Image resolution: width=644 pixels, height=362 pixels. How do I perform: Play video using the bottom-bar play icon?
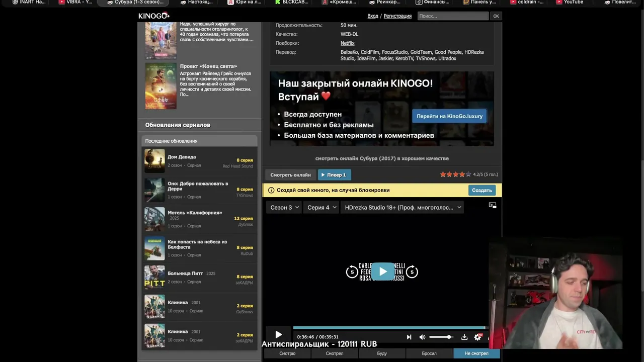tap(278, 335)
